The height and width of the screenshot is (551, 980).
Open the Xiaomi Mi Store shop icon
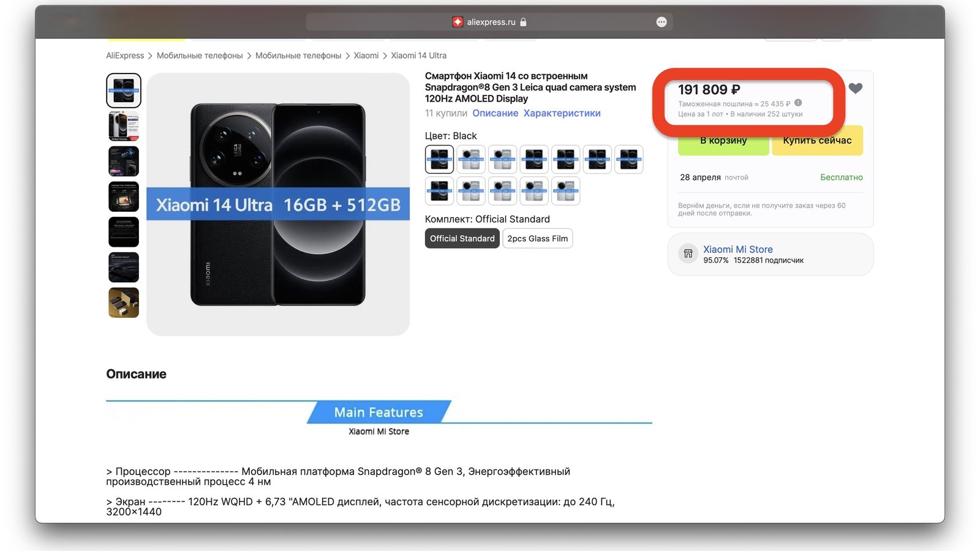pos(688,253)
